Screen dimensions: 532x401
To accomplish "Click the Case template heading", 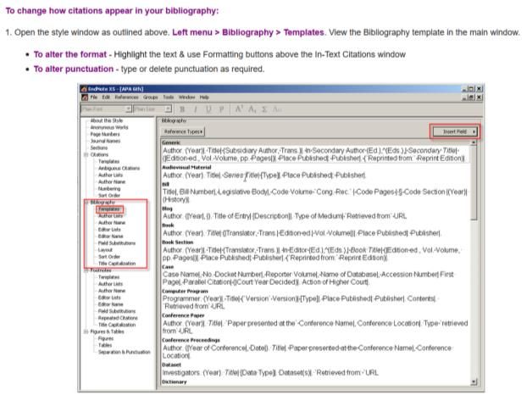I will [x=168, y=267].
